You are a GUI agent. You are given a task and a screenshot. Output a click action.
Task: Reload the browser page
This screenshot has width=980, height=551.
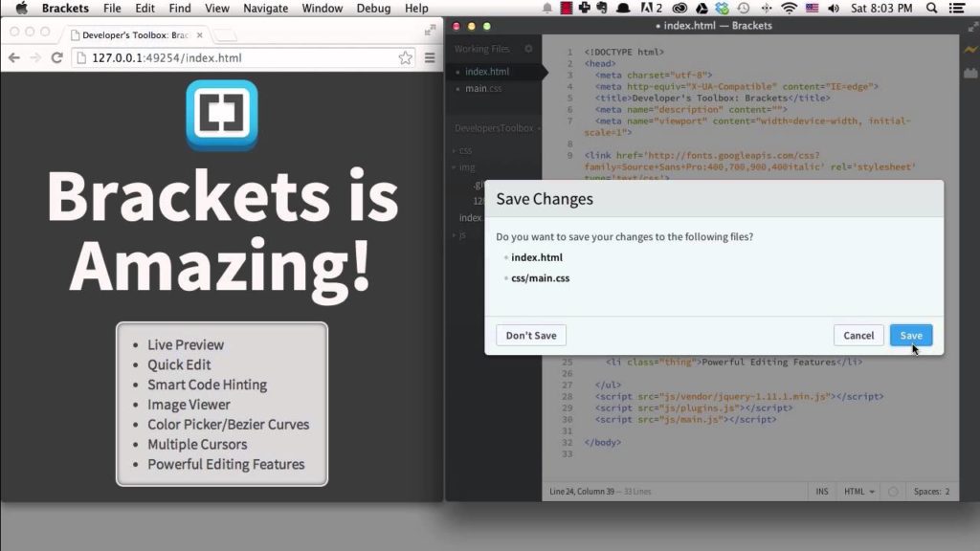tap(56, 57)
